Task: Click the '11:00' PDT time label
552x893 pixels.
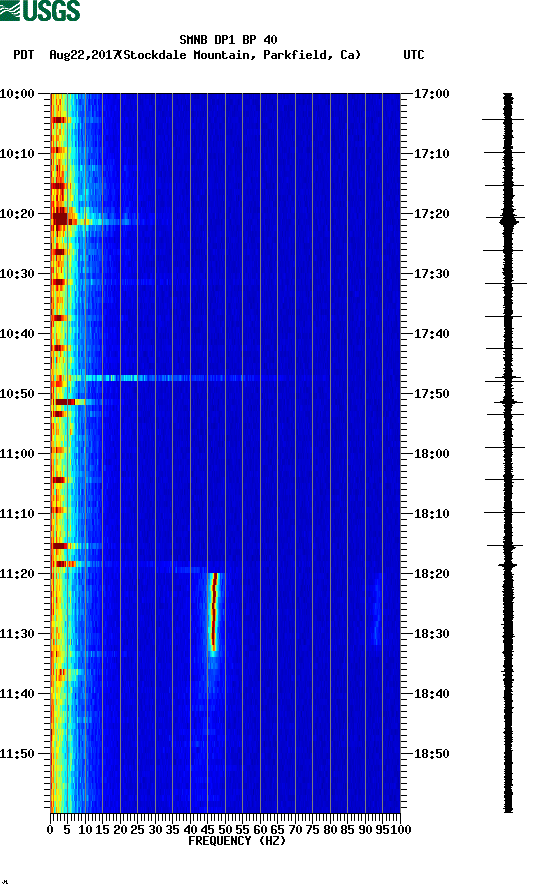Action: pos(17,454)
